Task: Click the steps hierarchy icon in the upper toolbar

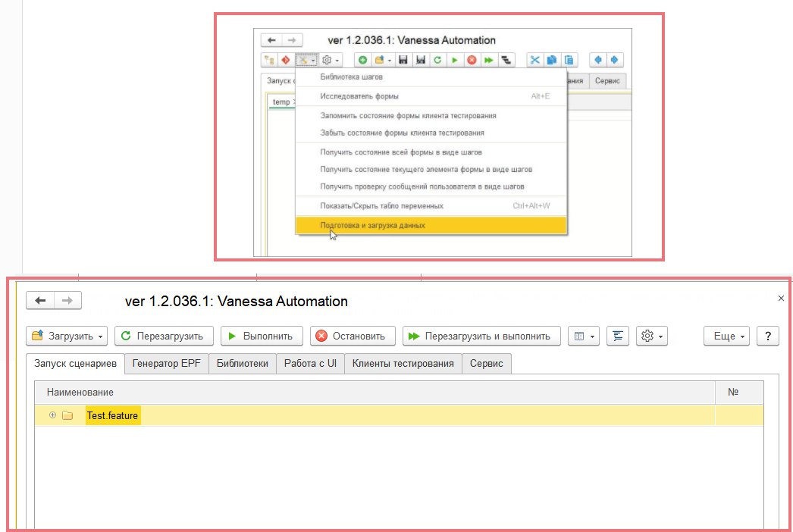Action: tap(506, 60)
